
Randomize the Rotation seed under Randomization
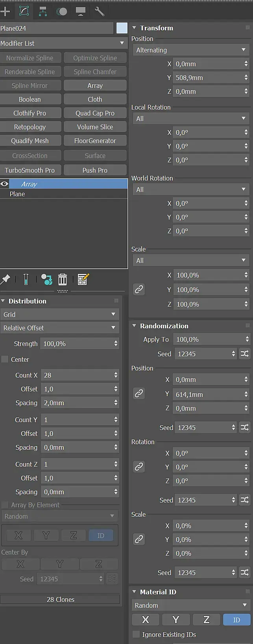point(245,500)
